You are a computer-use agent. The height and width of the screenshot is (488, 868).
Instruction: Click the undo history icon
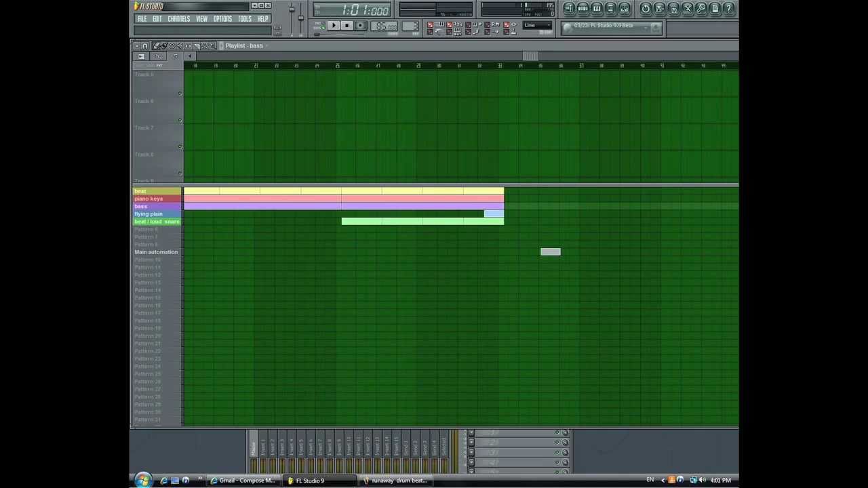point(646,8)
